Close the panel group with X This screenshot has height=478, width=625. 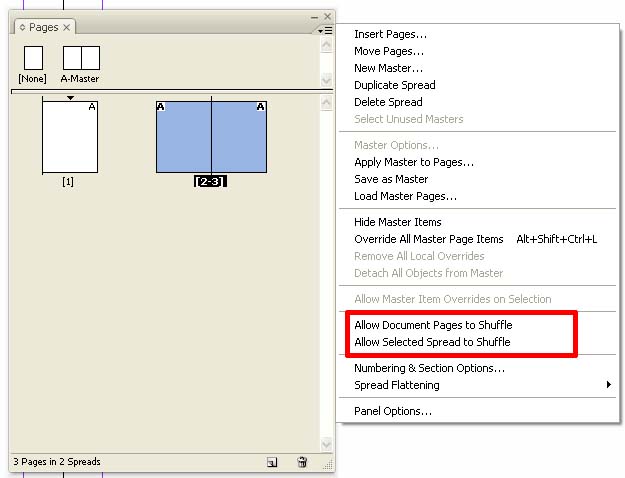328,16
